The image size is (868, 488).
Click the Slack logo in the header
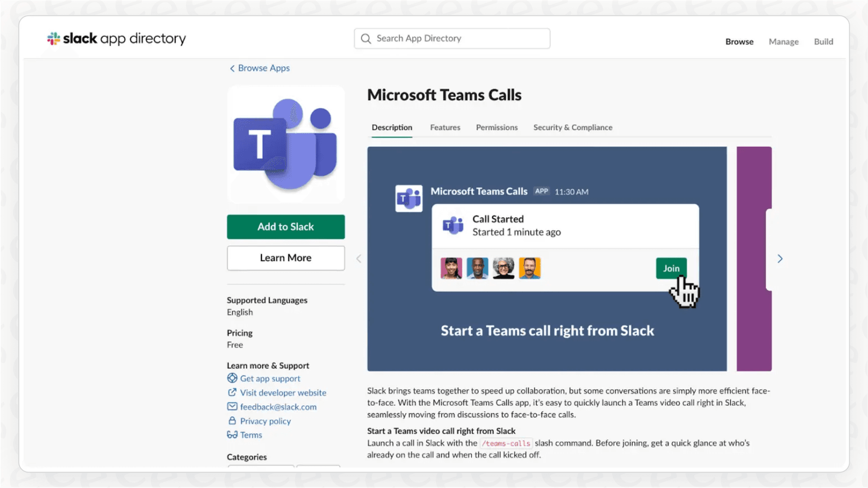pyautogui.click(x=53, y=38)
